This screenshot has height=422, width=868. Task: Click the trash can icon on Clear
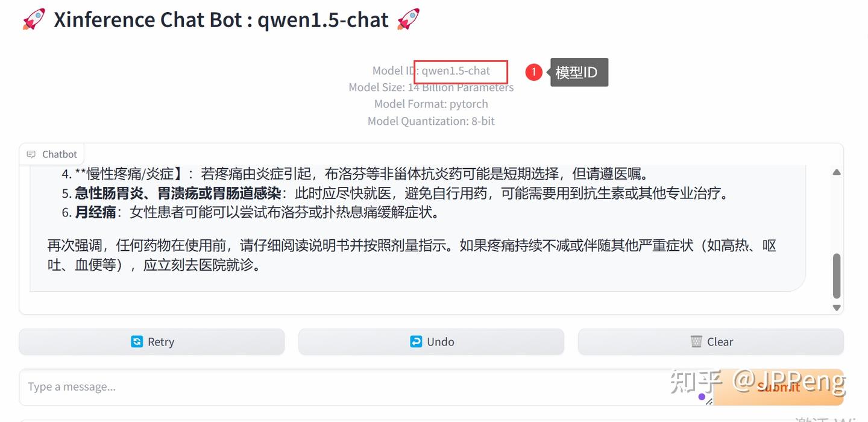pyautogui.click(x=696, y=342)
